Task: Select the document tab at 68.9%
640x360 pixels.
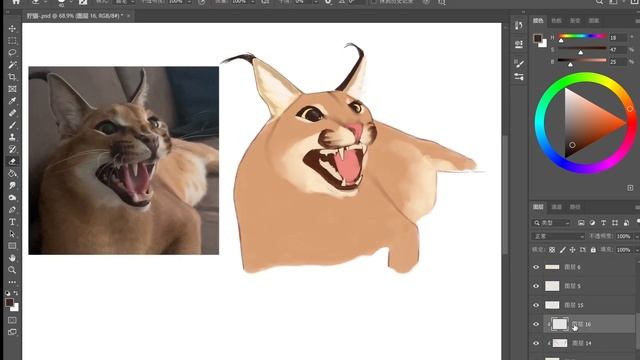Action: (x=75, y=16)
